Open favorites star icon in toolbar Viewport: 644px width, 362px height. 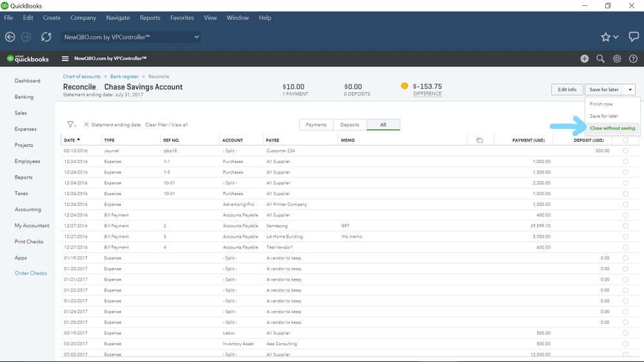tap(605, 37)
